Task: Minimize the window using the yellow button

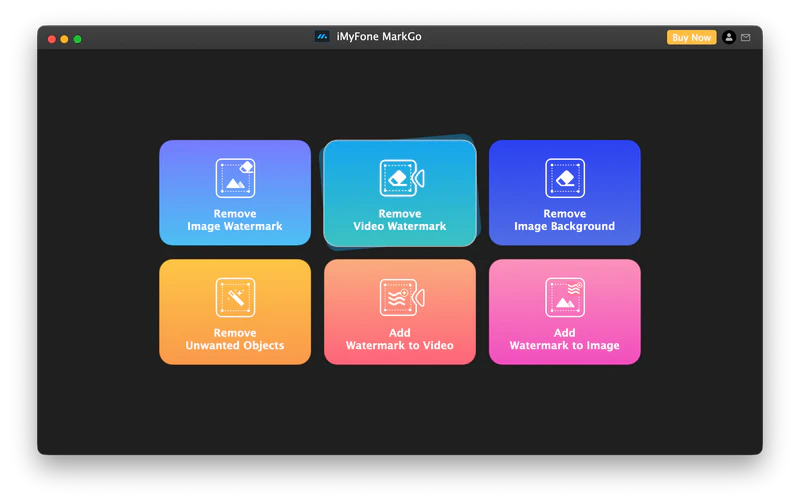Action: click(65, 39)
